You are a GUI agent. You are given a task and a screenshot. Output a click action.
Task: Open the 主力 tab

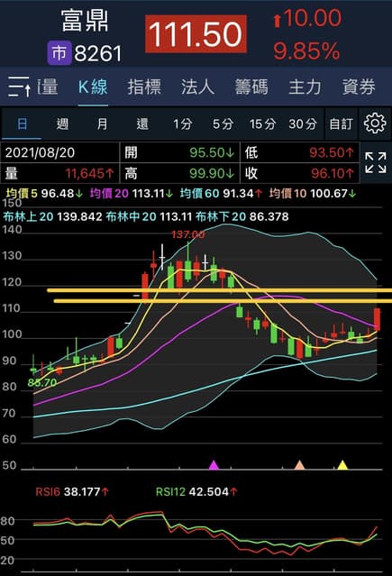pyautogui.click(x=305, y=87)
